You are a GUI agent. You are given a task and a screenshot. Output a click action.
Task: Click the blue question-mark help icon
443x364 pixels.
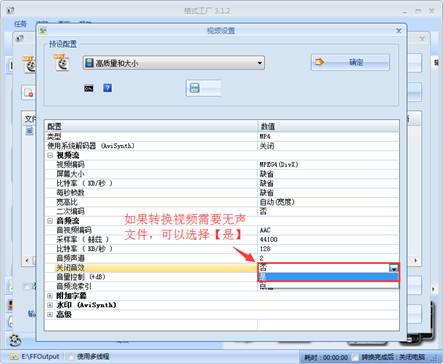(107, 88)
